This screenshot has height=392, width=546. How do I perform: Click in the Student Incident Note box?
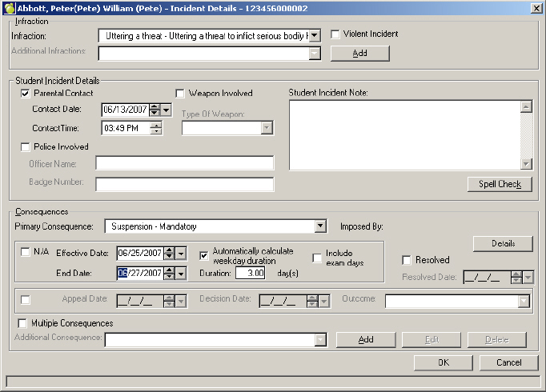pyautogui.click(x=403, y=134)
